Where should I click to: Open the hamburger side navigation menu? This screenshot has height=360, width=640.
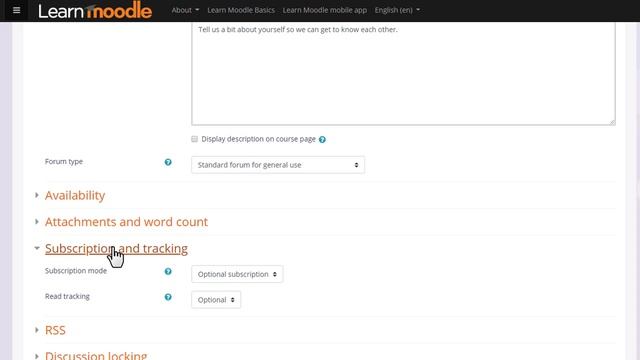click(16, 10)
